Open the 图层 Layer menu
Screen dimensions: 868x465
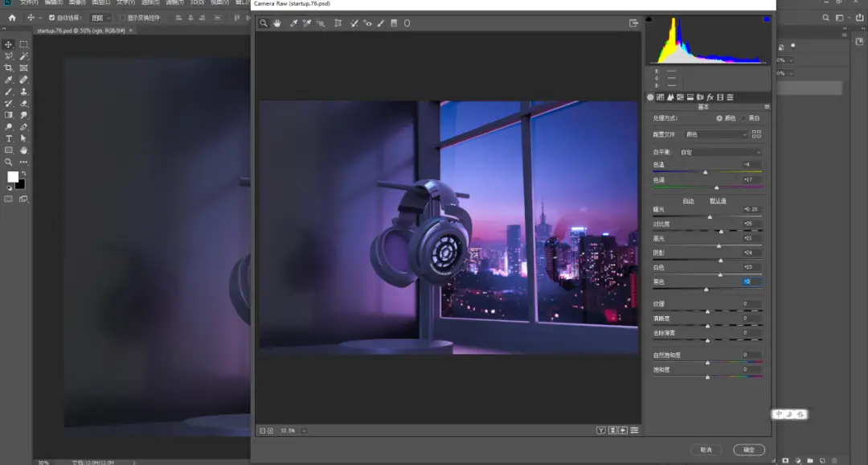[x=101, y=2]
